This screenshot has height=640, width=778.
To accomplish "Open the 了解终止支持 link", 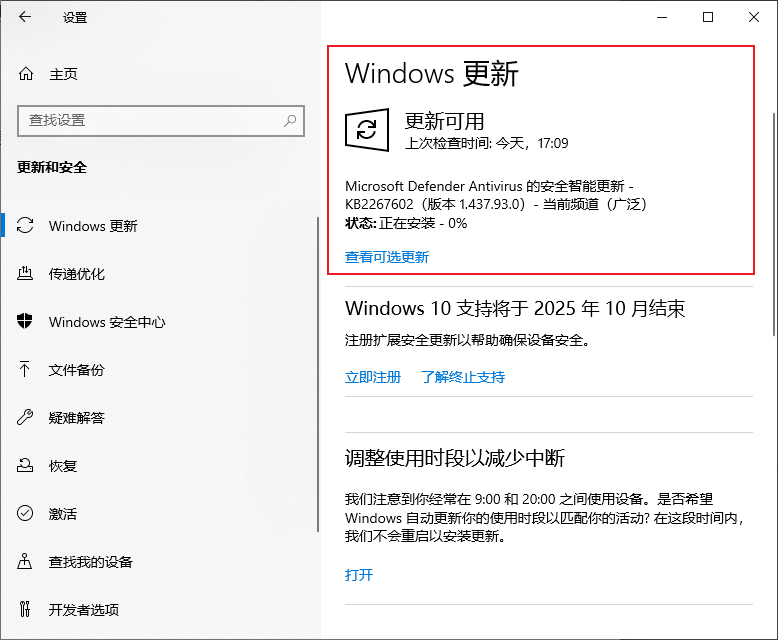I will [463, 377].
